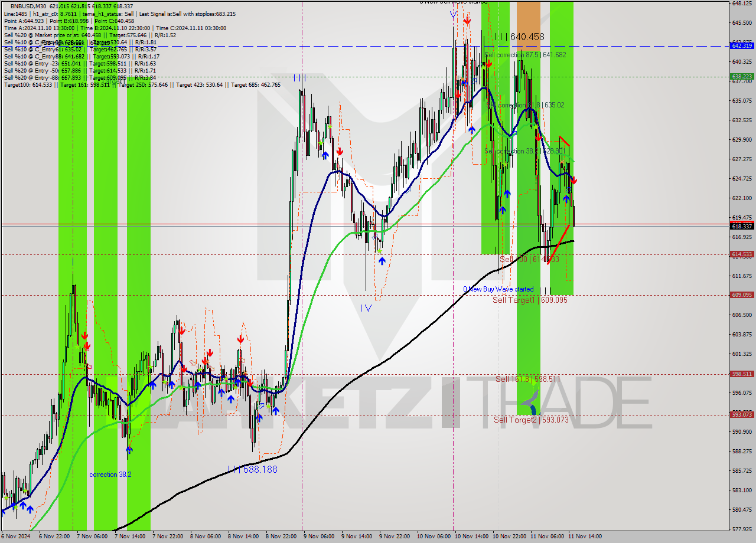
Task: Click the 'Sell correction 87.5 | 641.682' label
Action: pos(525,55)
